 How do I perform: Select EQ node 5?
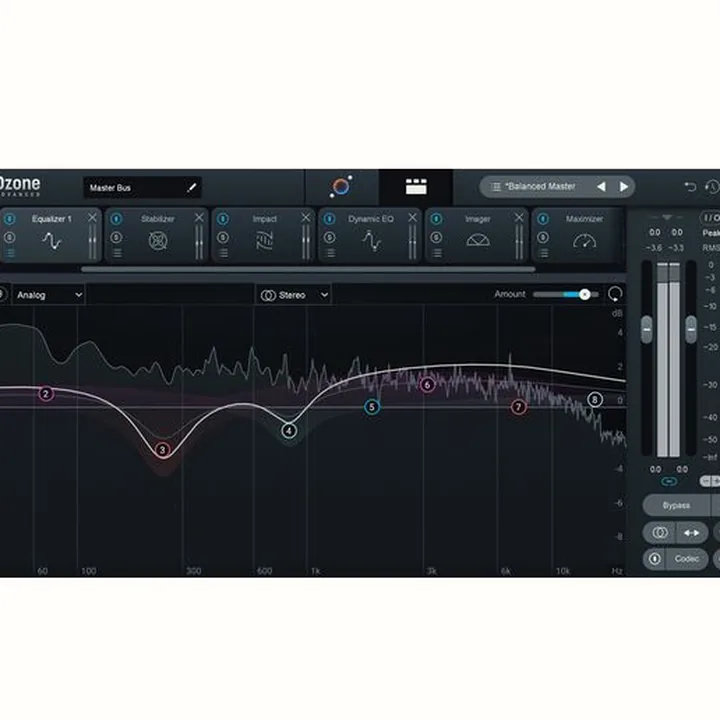click(372, 407)
